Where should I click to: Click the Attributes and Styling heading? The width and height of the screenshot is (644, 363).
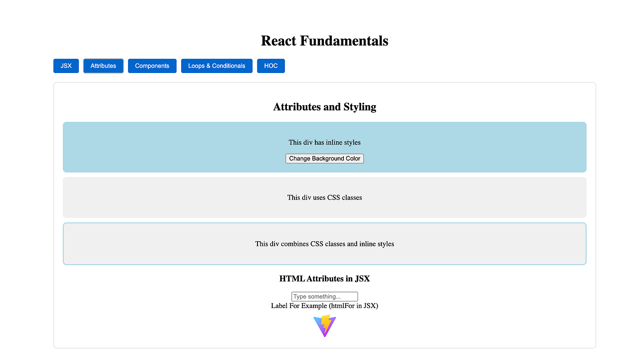click(x=324, y=107)
